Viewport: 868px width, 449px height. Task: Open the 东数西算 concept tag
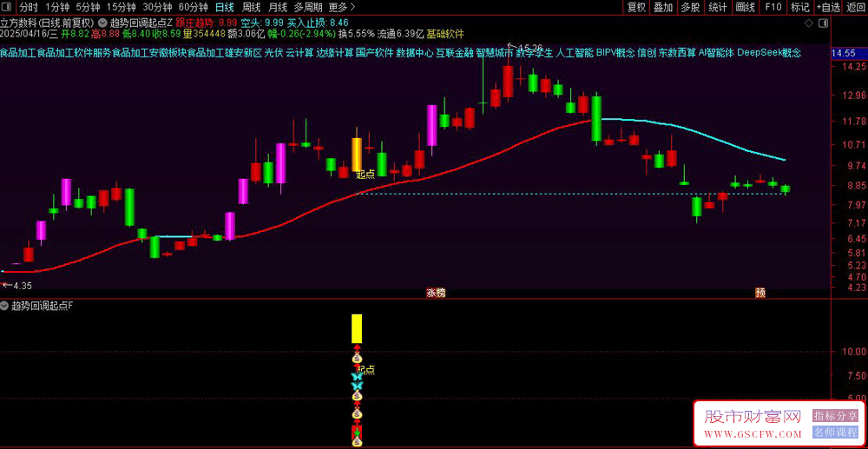pyautogui.click(x=677, y=53)
